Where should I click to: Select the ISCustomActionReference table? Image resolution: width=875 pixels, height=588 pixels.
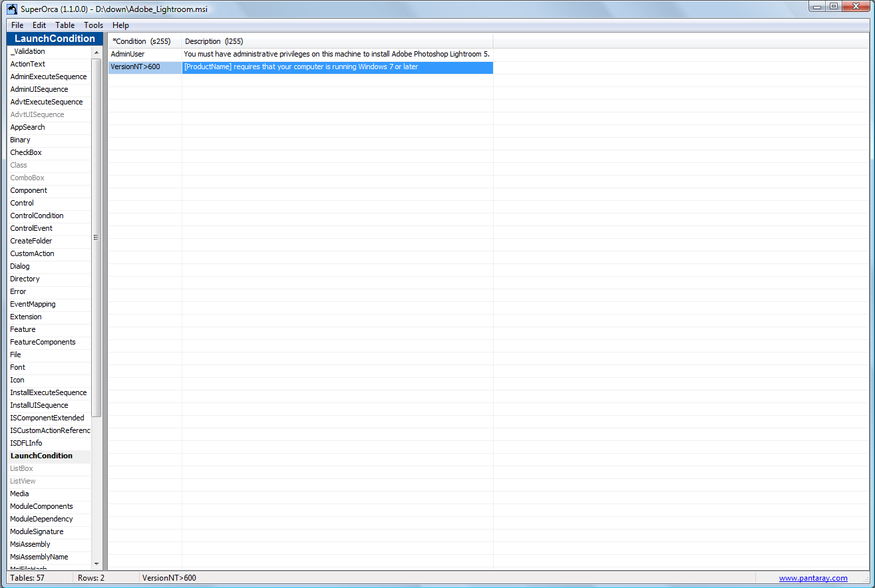(49, 430)
